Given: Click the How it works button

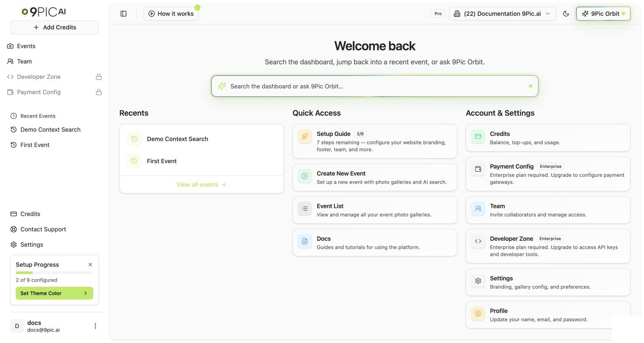Looking at the screenshot, I should click(171, 14).
